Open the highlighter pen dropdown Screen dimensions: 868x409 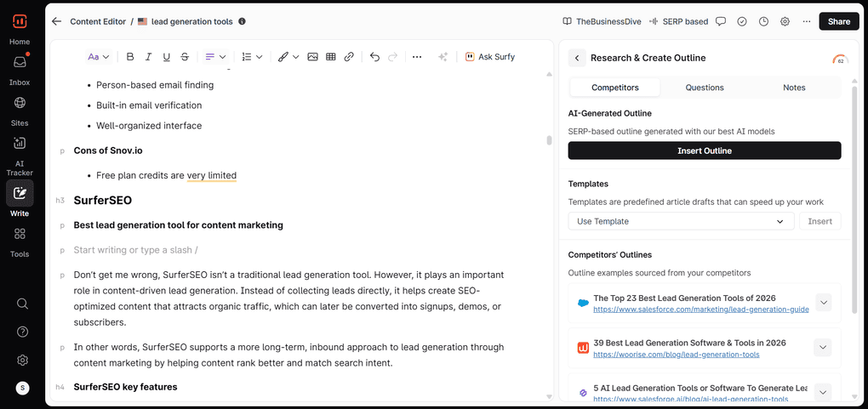coord(288,56)
